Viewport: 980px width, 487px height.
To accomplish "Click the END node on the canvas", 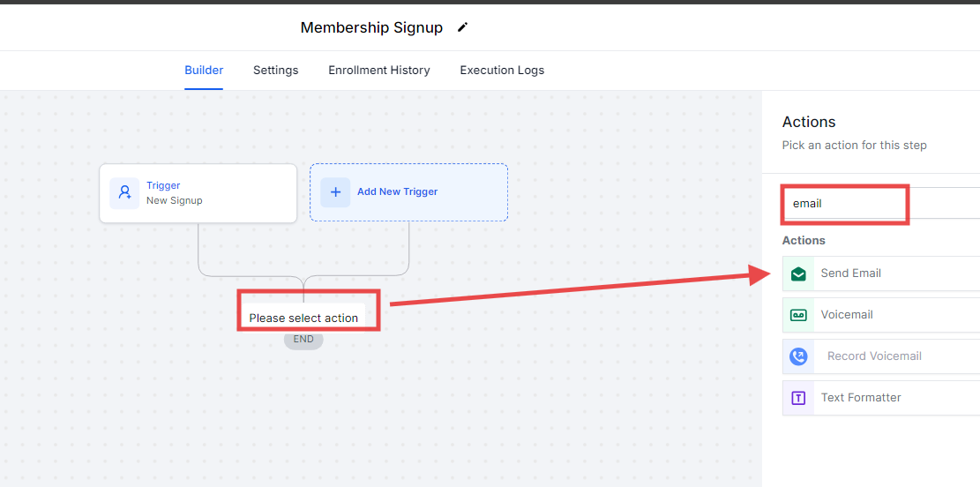I will click(303, 339).
